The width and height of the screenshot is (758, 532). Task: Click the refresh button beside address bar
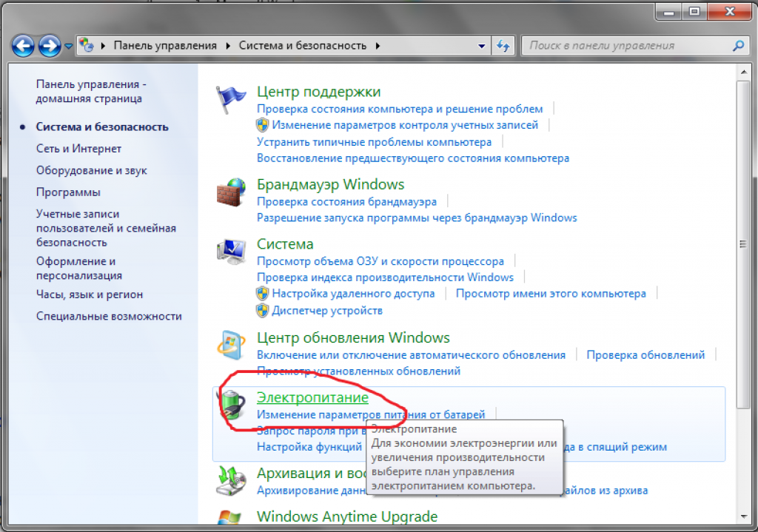(x=503, y=46)
